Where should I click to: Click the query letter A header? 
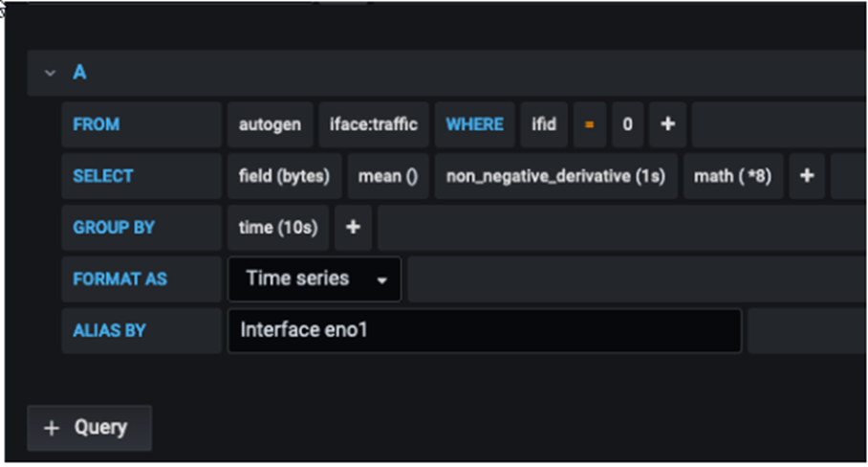coord(79,73)
